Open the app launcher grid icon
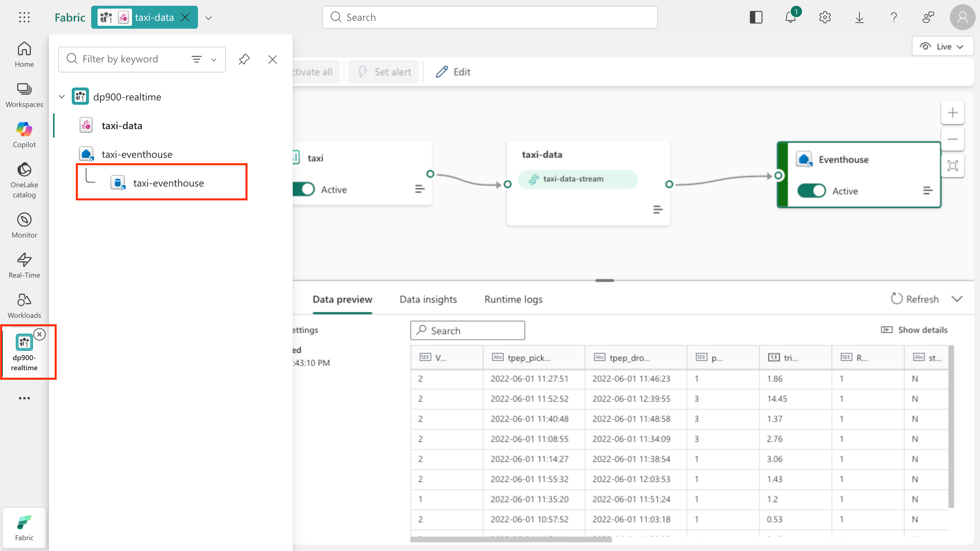 coord(24,17)
